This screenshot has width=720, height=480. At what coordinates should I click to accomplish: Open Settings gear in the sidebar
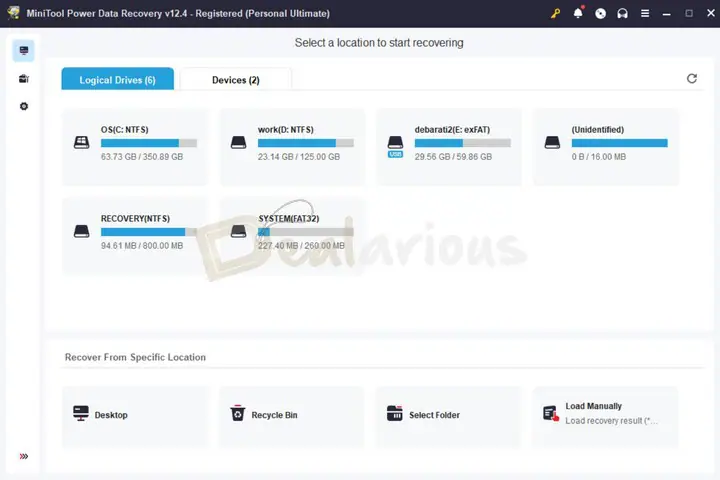pyautogui.click(x=24, y=107)
